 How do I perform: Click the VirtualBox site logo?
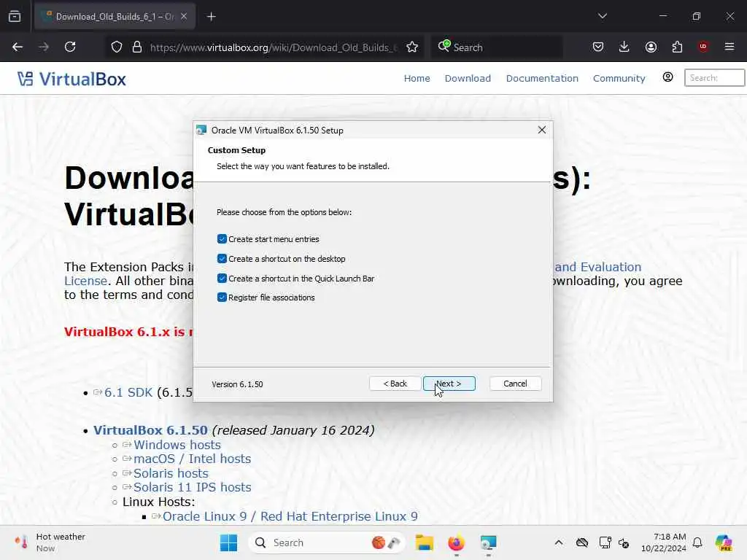click(72, 79)
